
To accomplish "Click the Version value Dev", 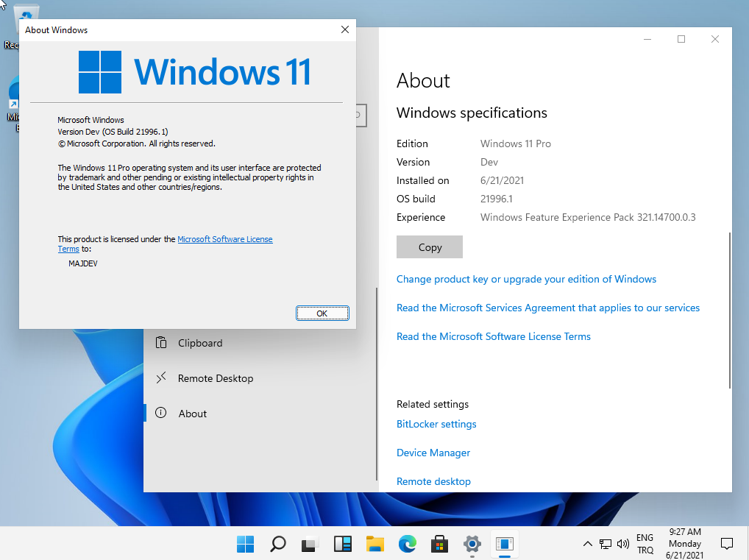I will point(489,162).
